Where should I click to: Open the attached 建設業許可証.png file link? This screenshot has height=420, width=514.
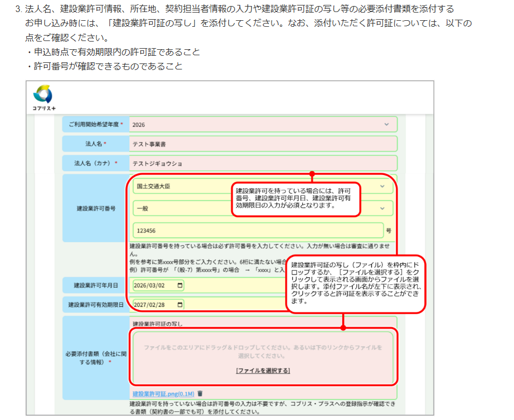pos(163,393)
